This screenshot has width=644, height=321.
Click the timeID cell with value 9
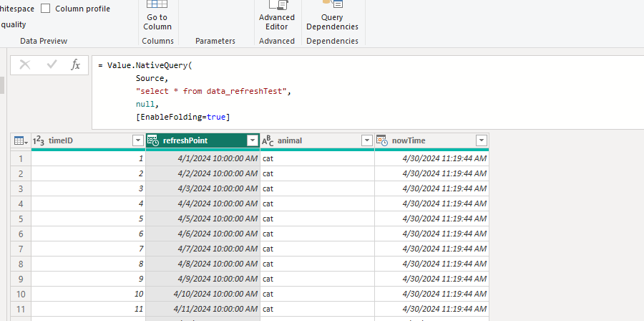pyautogui.click(x=88, y=279)
